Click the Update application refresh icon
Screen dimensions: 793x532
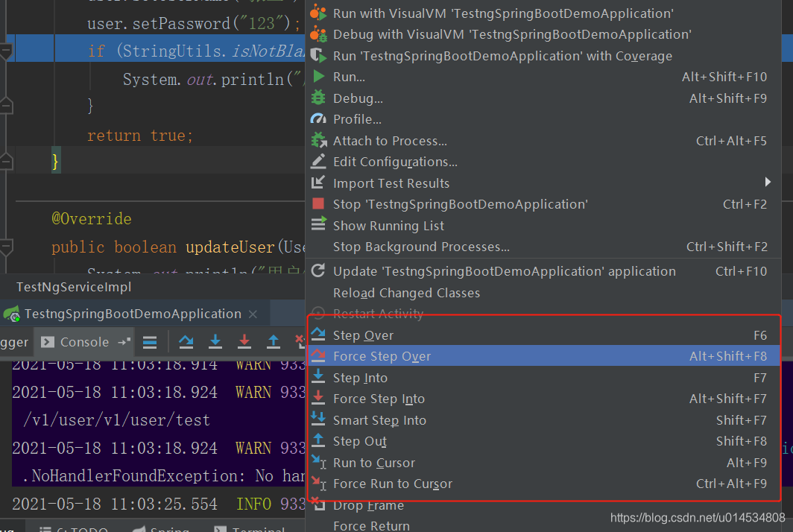318,270
